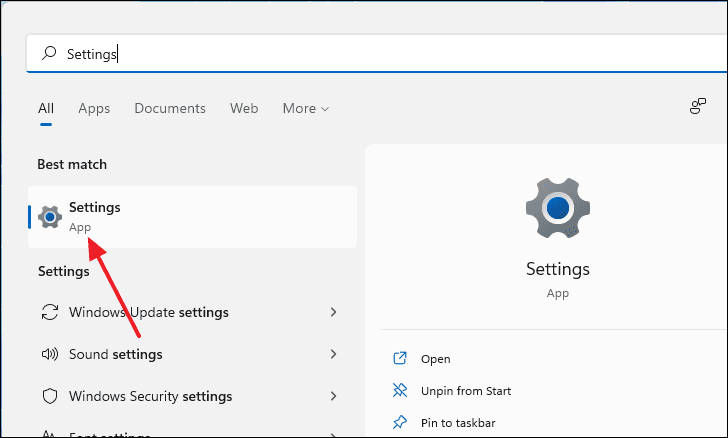The width and height of the screenshot is (728, 438).
Task: Click the Windows Update sync icon
Action: click(49, 312)
